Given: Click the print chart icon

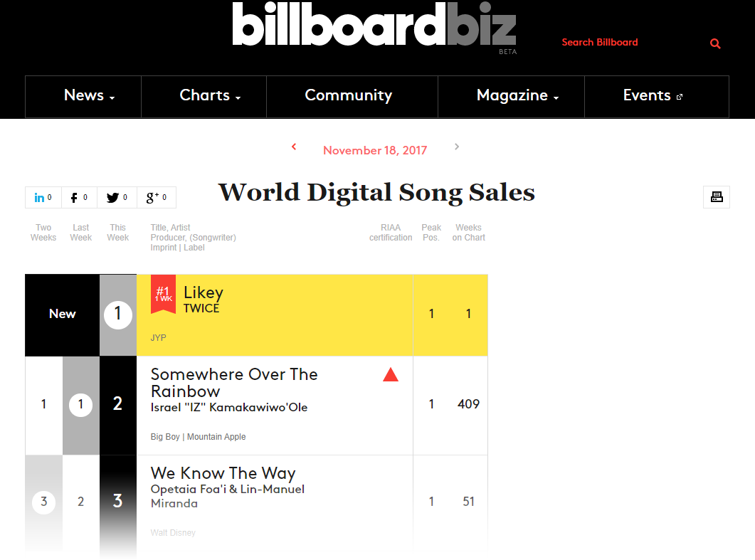Looking at the screenshot, I should click(717, 197).
